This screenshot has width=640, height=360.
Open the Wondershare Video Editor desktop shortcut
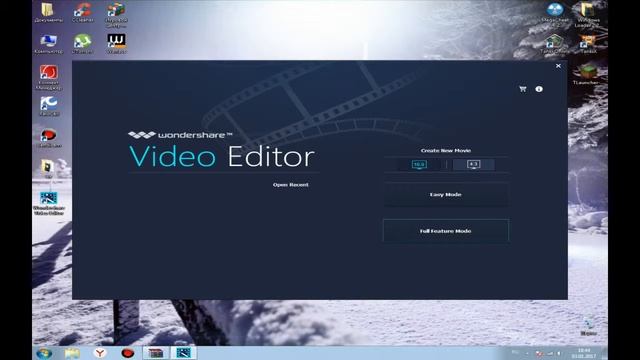(49, 203)
